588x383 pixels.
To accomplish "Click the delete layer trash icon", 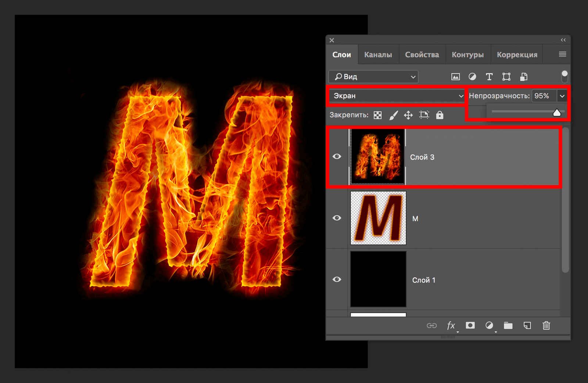I will point(546,326).
